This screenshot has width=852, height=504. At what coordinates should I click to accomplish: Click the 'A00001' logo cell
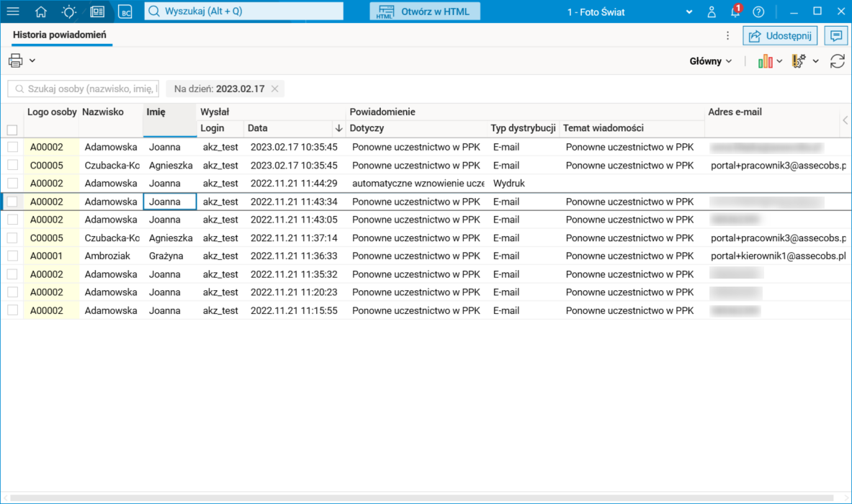click(x=52, y=256)
